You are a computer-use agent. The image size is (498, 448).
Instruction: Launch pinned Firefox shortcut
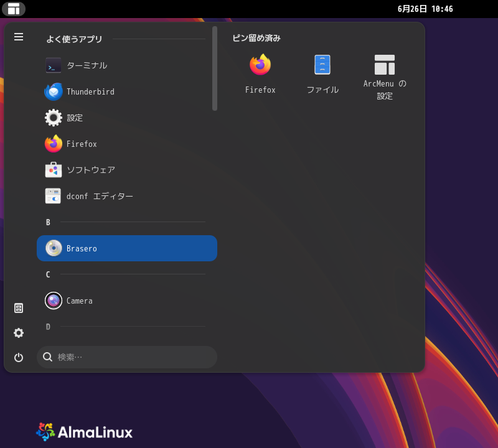tap(260, 75)
